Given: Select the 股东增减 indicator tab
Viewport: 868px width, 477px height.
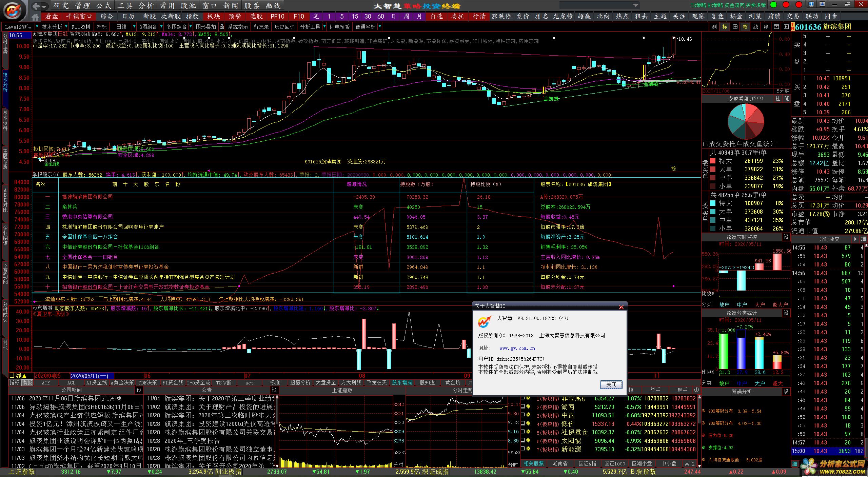Looking at the screenshot, I should coord(402,382).
